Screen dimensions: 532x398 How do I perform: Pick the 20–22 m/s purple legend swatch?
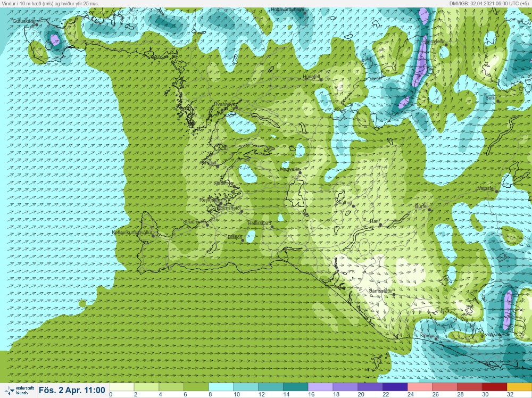(370, 387)
